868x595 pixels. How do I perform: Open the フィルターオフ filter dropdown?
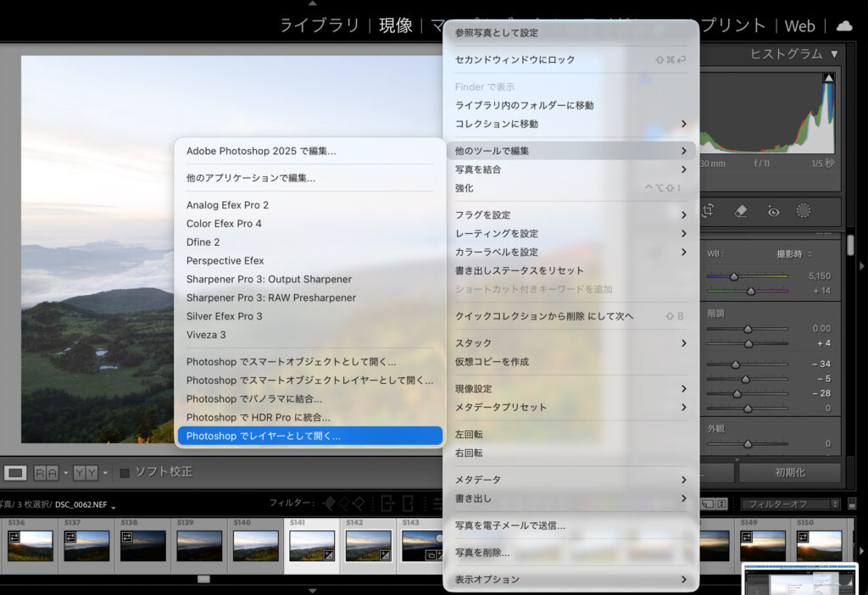(x=790, y=503)
